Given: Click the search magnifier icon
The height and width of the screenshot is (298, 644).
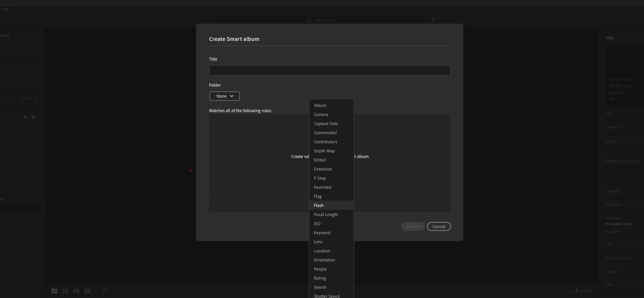Looking at the screenshot, I should coord(309,20).
